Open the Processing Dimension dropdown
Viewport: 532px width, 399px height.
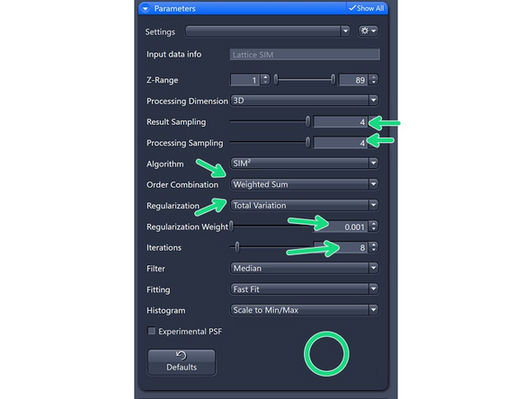305,101
